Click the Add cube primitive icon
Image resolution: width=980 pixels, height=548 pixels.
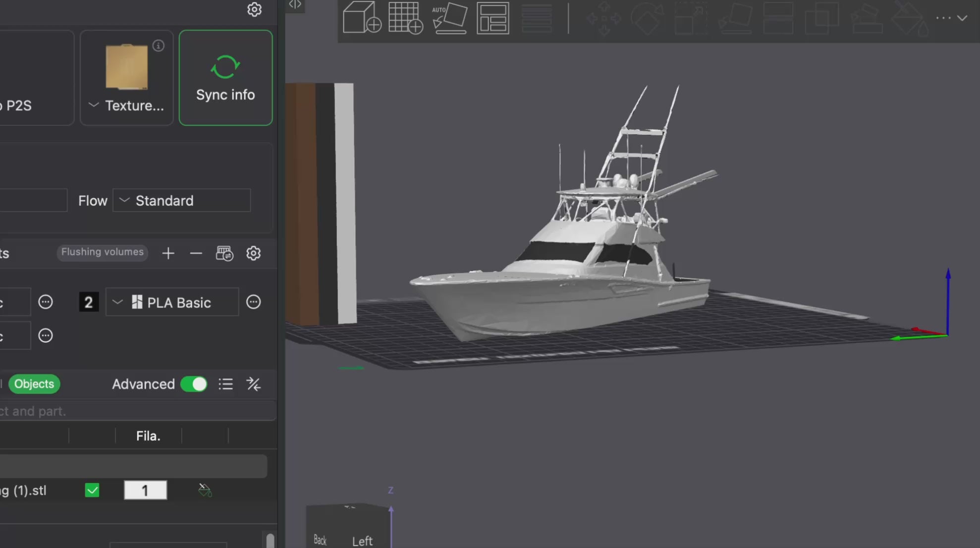(361, 18)
